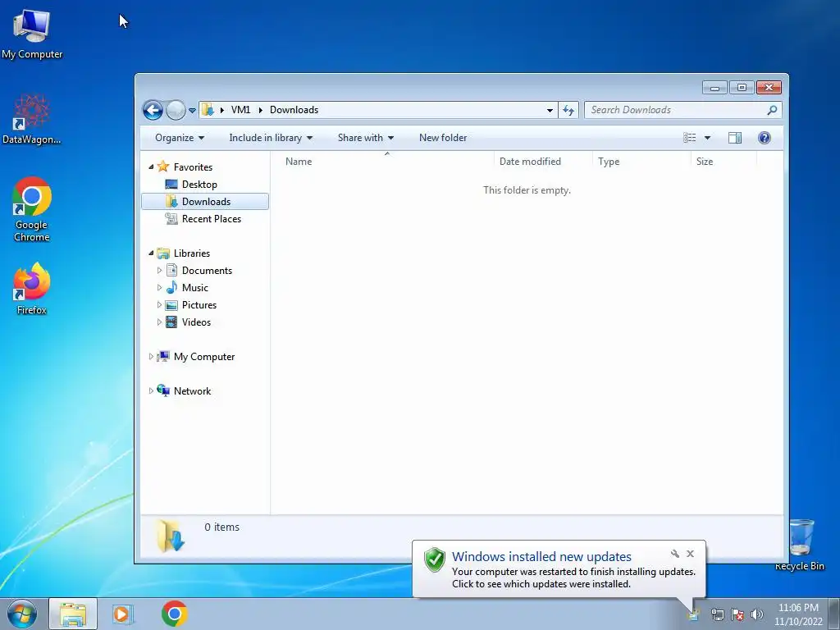
Task: Collapse the Favorites group
Action: coord(151,167)
